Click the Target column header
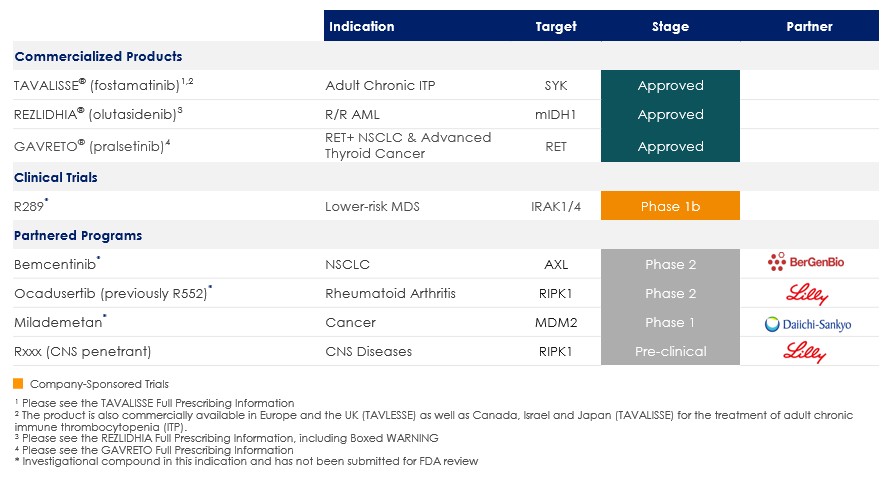Image resolution: width=887 pixels, height=479 pixels. point(556,27)
